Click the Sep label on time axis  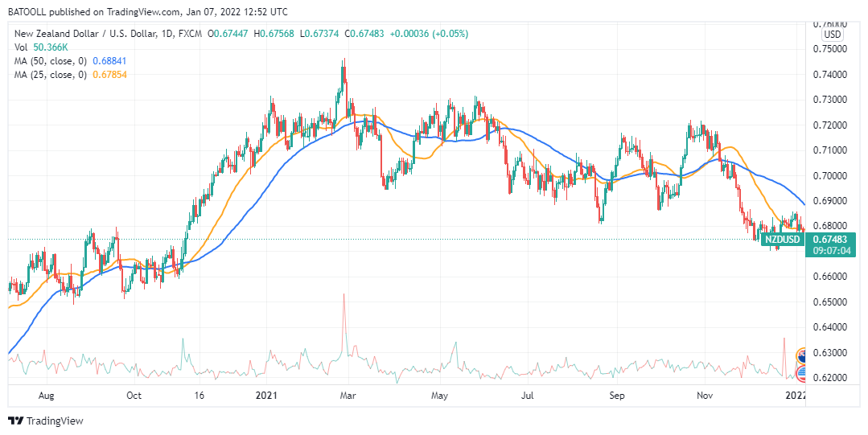(x=616, y=396)
